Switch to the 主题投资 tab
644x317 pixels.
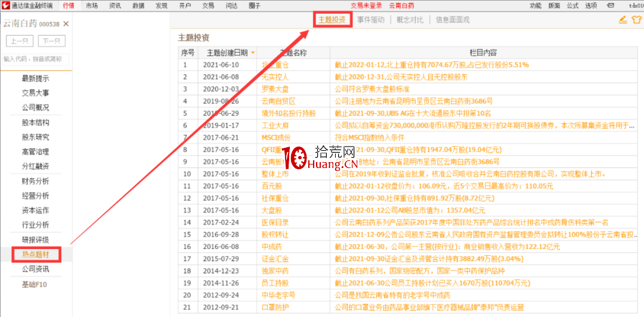(x=333, y=20)
